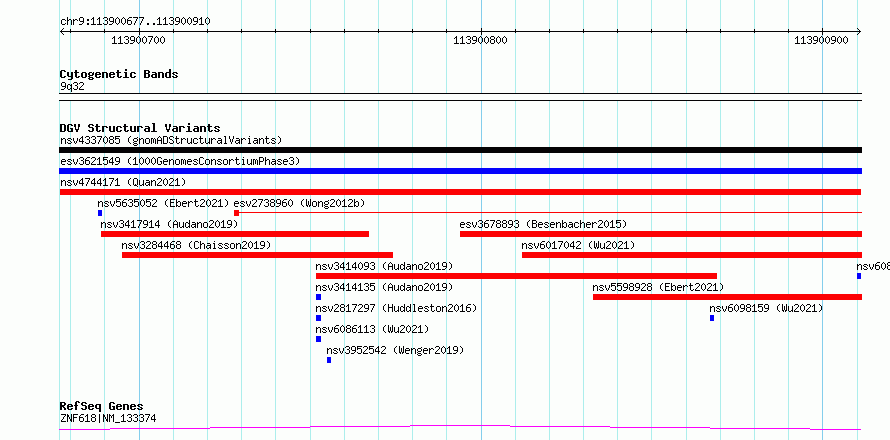Select the nsv6086113 Wu2021 blue marker
Viewport: 890px width, 440px height.
click(x=318, y=339)
